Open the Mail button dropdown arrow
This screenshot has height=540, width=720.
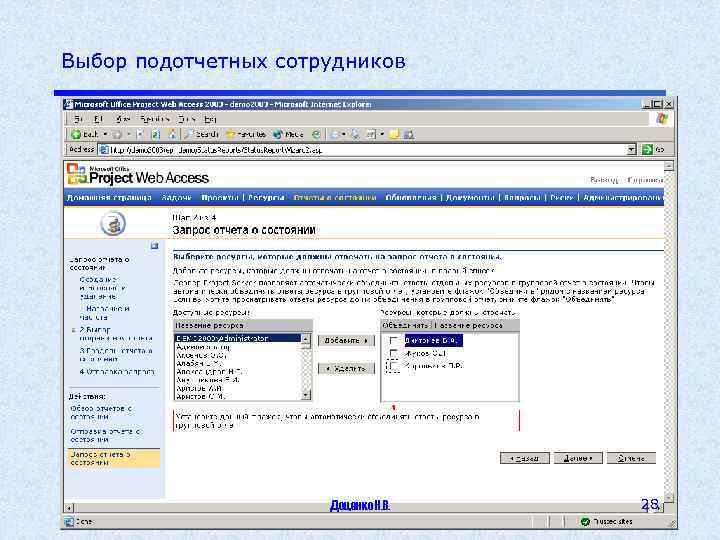[343, 134]
